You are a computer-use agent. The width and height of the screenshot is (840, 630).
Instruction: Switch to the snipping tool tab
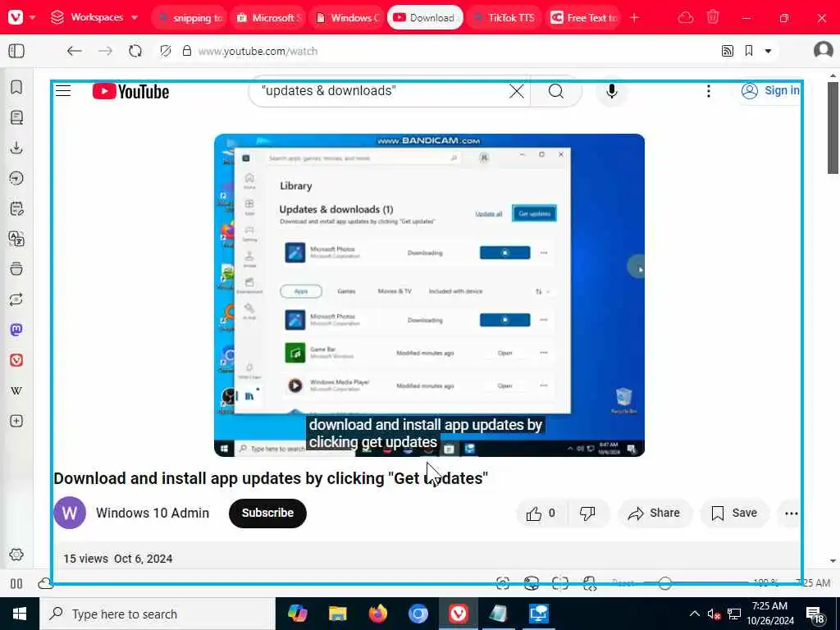coord(189,18)
